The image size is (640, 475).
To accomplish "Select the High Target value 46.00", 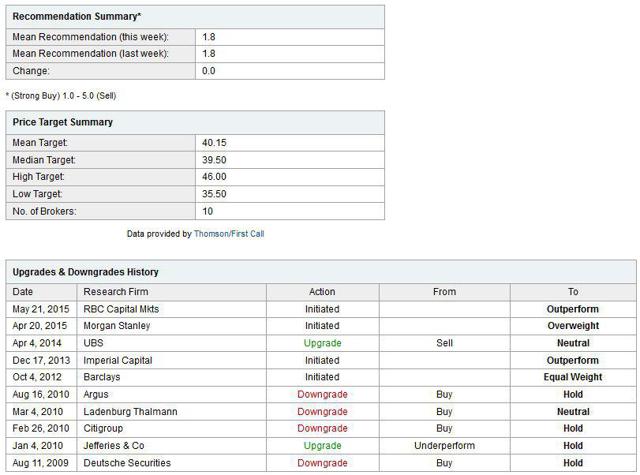I will coord(214,177).
